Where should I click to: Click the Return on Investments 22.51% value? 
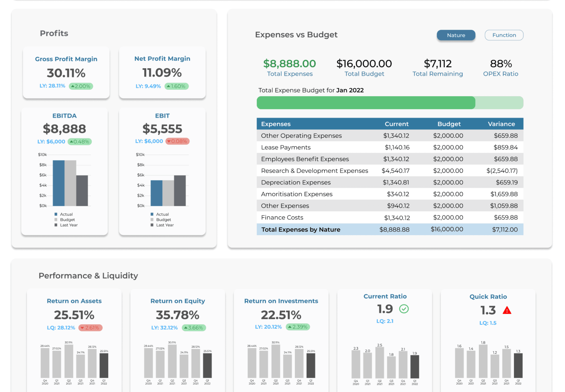281,315
